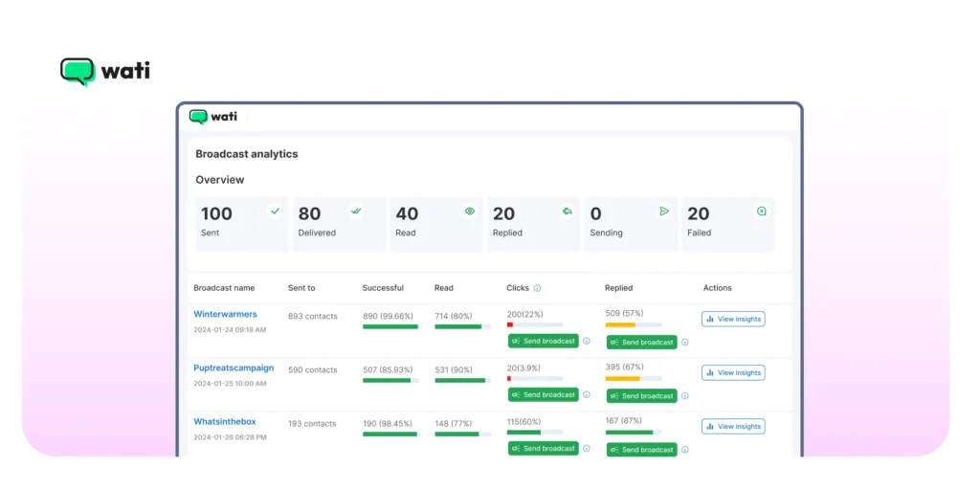Click the 2024-01-26 06:28 PM timestamp
Viewport: 980px width, 490px height.
coord(230,436)
